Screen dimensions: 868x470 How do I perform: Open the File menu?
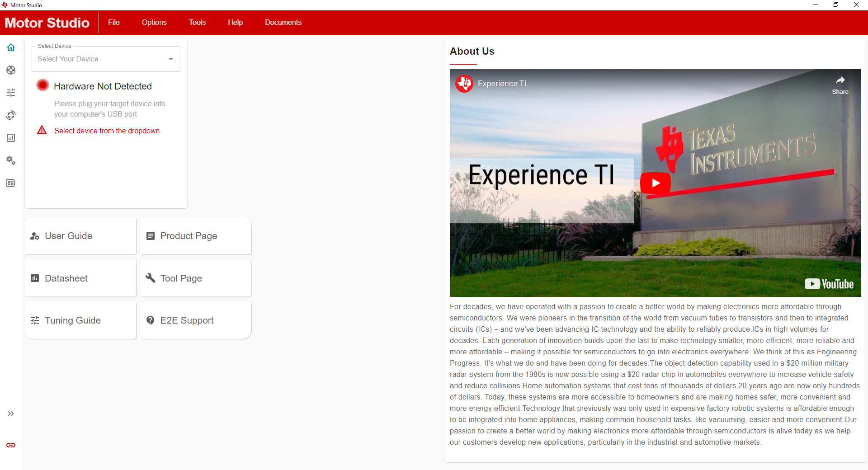(x=114, y=23)
